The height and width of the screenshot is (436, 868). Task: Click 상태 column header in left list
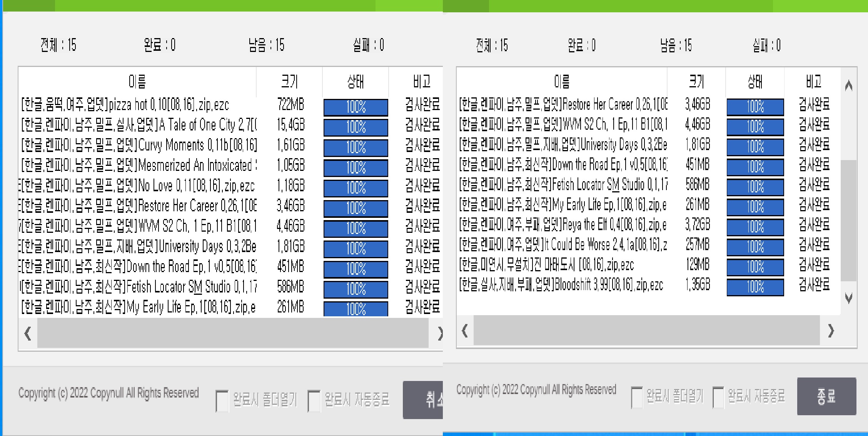pyautogui.click(x=355, y=82)
